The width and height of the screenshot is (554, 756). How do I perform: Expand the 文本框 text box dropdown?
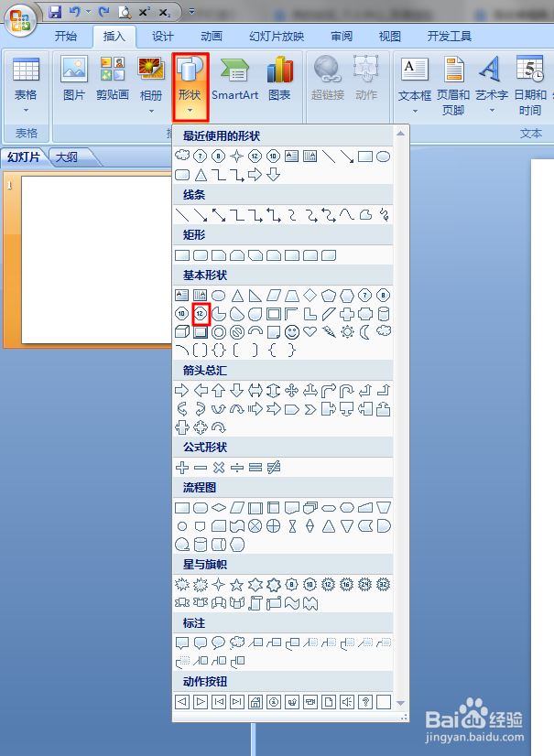(415, 111)
